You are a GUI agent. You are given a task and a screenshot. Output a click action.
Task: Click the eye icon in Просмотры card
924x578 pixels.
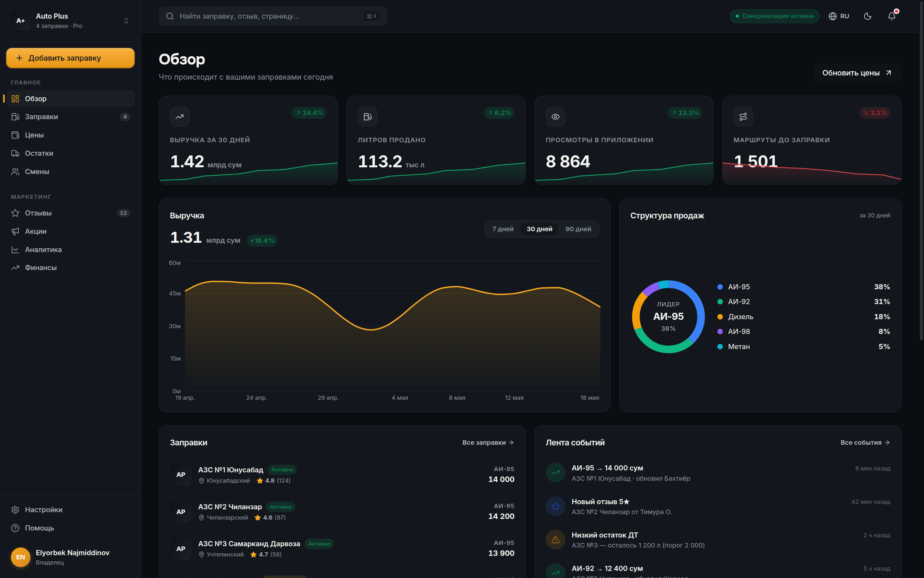[555, 117]
